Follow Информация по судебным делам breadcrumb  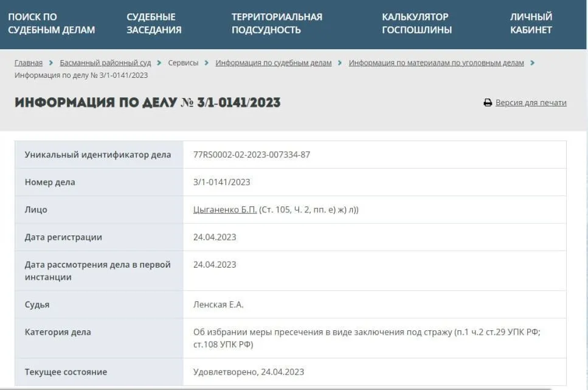274,63
